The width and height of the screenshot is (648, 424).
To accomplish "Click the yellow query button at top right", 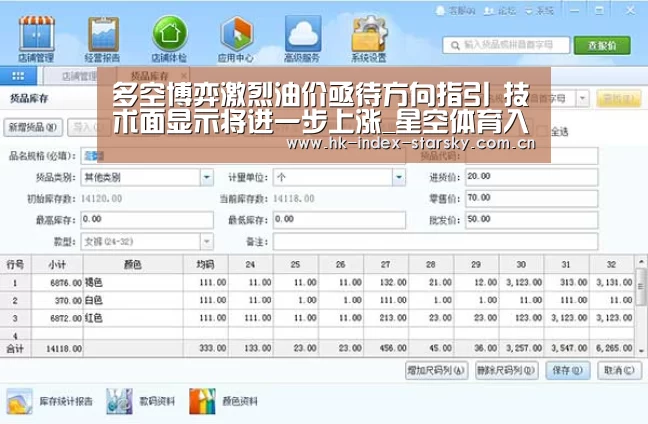I will 619,98.
